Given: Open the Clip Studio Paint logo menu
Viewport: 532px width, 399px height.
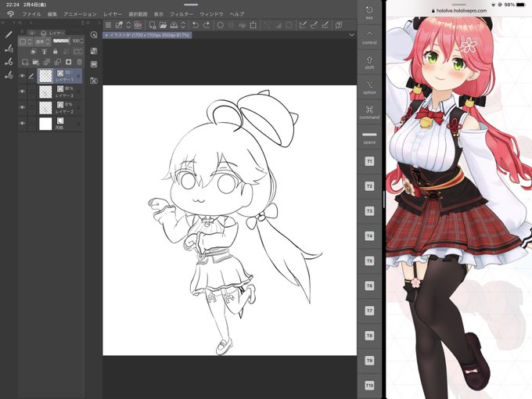Looking at the screenshot, I should coord(10,14).
